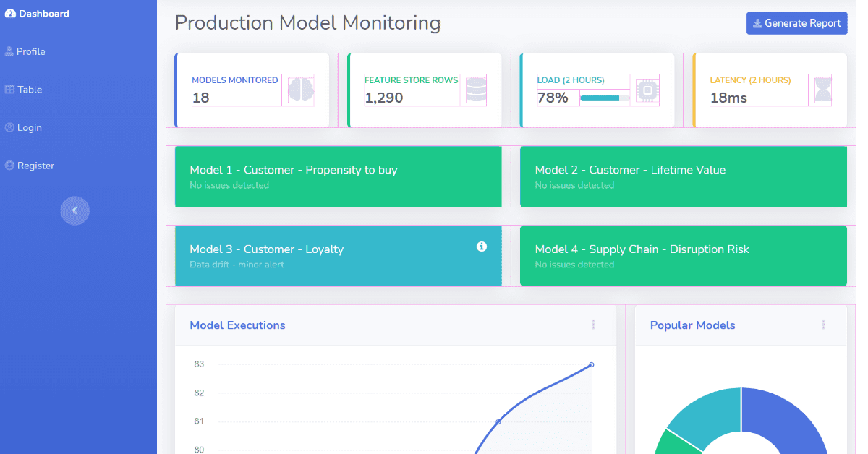Click the Model Executions panel title
868x454 pixels.
coord(237,325)
